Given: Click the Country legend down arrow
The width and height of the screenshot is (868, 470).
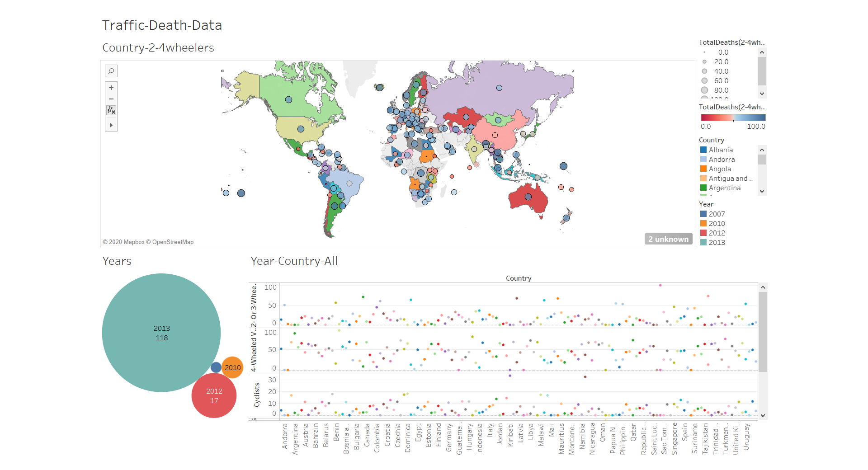Looking at the screenshot, I should (x=762, y=191).
